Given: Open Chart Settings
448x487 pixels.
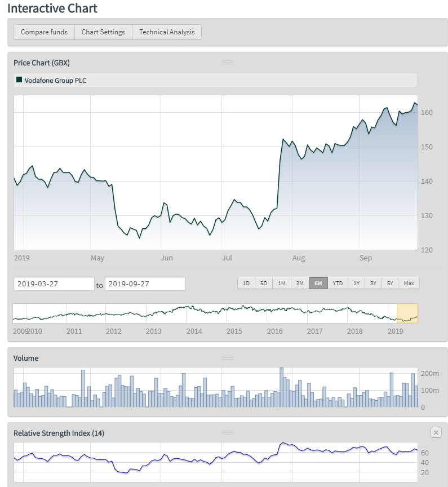Looking at the screenshot, I should click(103, 32).
